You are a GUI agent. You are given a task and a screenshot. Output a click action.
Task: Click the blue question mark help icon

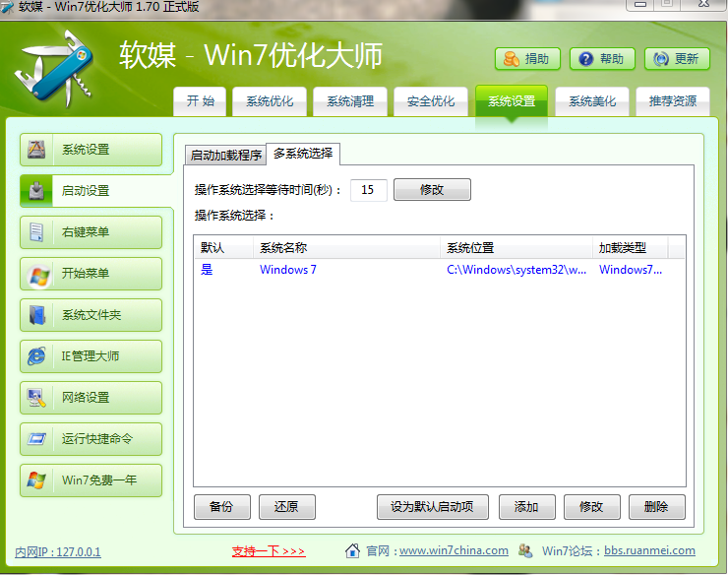[x=586, y=59]
